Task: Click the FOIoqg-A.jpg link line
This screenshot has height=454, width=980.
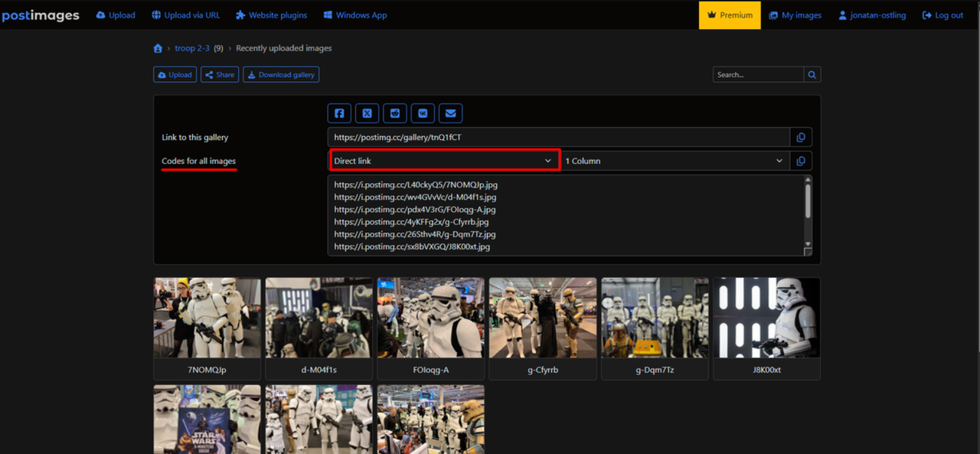Action: coord(414,209)
